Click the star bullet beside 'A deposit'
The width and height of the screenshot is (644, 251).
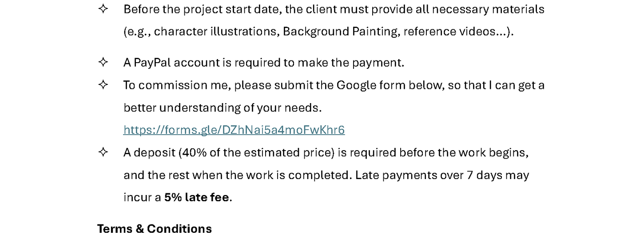point(103,152)
